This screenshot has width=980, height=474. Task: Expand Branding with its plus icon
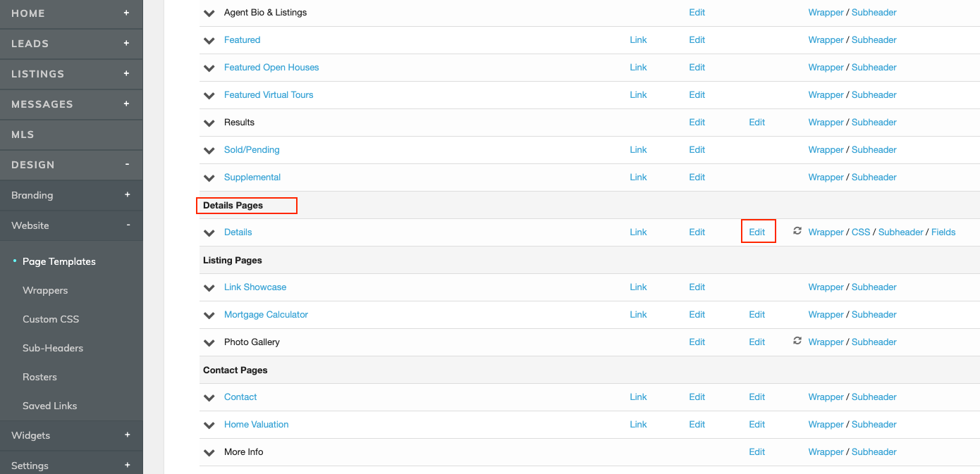click(127, 194)
